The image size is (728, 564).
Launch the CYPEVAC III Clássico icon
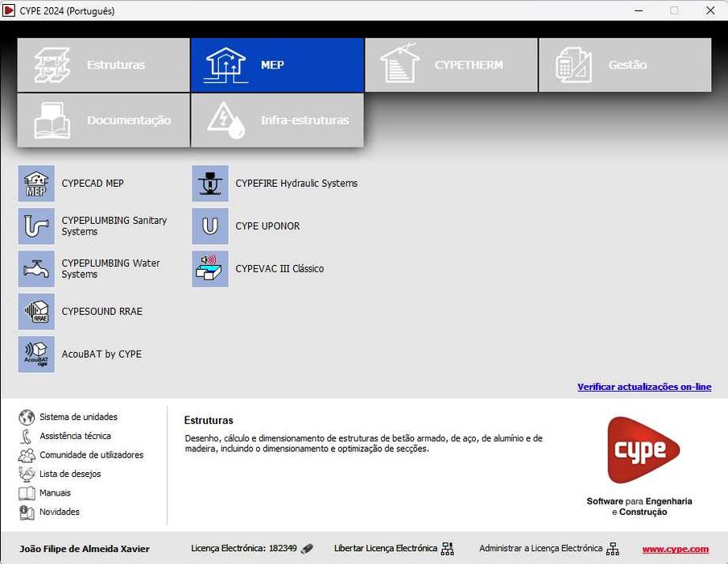(x=210, y=269)
